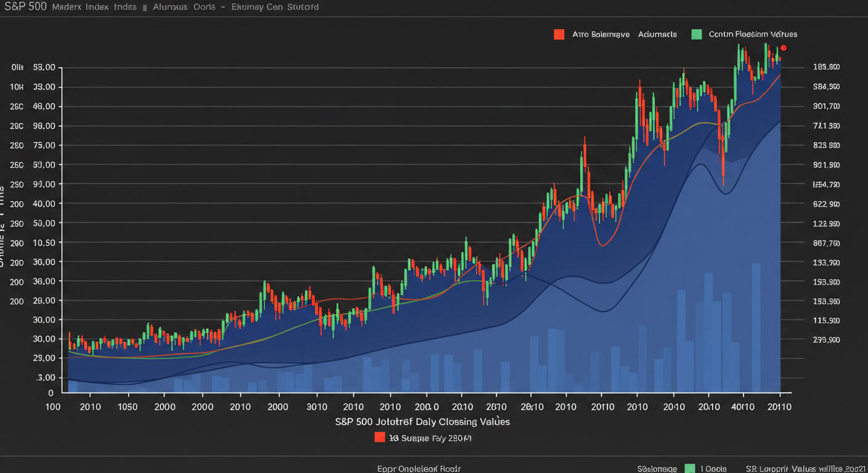Click the left axis value "28,00"
Image resolution: width=868 pixels, height=473 pixels.
[43, 301]
